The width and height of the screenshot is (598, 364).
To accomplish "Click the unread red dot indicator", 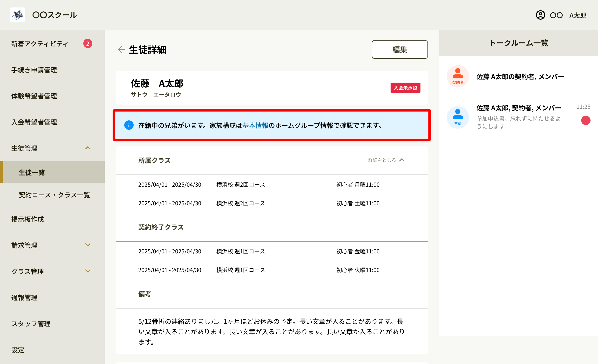I will (586, 120).
